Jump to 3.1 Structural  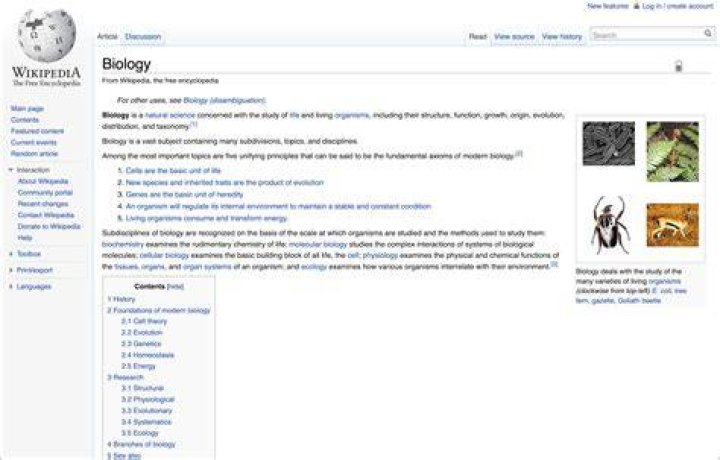point(142,388)
